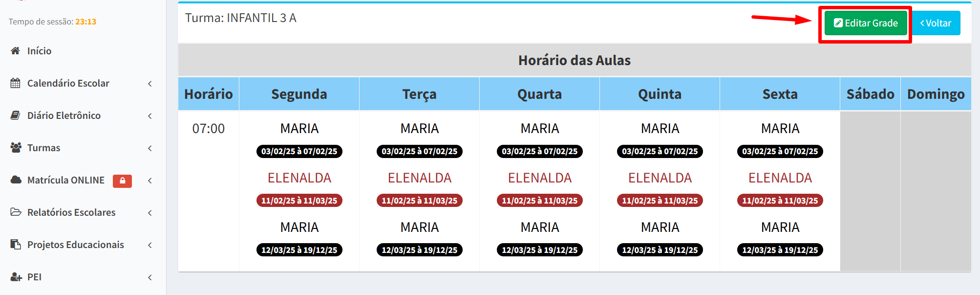Click the green Editar Grade button
The image size is (980, 295).
click(x=866, y=23)
